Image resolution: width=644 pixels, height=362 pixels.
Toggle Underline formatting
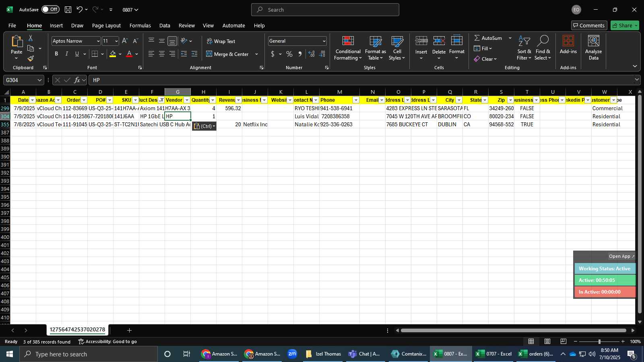pos(77,54)
